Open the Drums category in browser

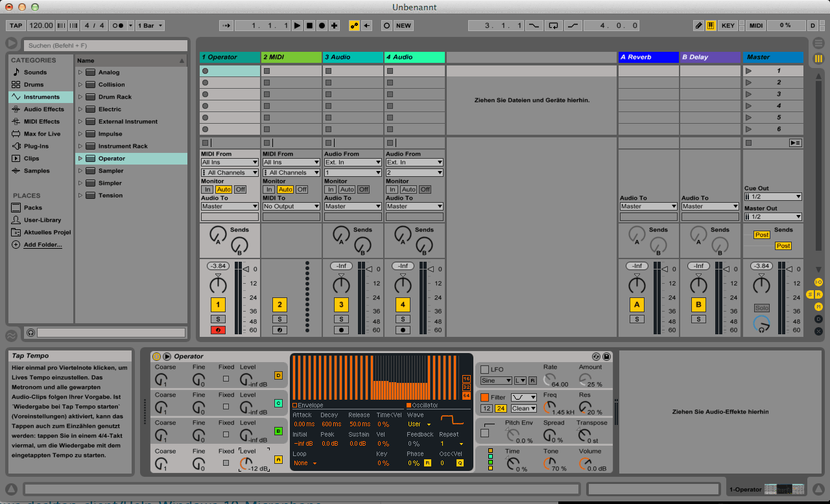[34, 85]
